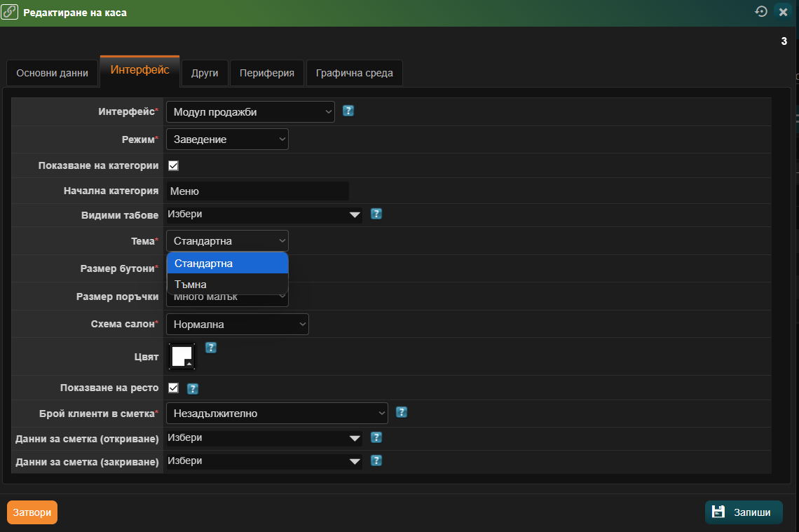Open Брой клиенти в сметка dropdown

(x=278, y=414)
